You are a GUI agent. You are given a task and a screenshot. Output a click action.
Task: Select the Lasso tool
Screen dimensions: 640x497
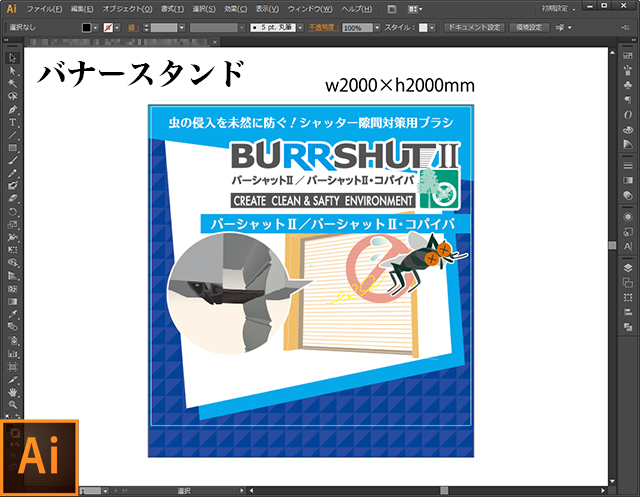click(x=12, y=96)
